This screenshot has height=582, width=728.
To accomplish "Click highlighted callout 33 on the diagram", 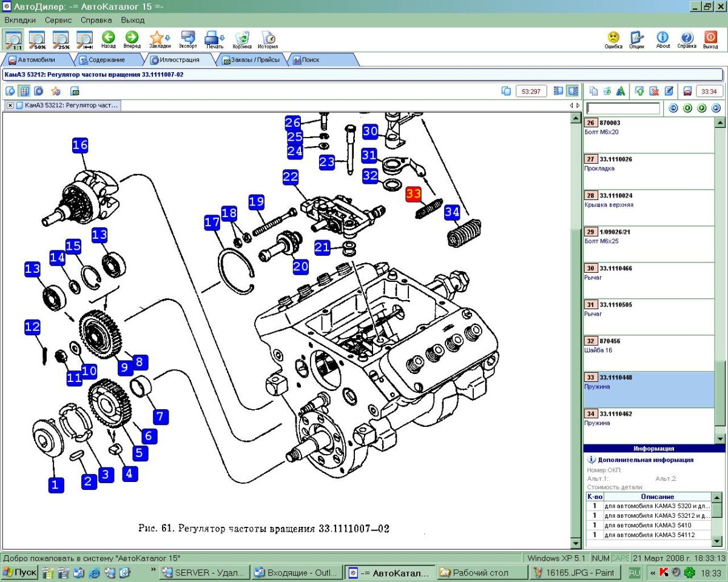I will point(413,195).
